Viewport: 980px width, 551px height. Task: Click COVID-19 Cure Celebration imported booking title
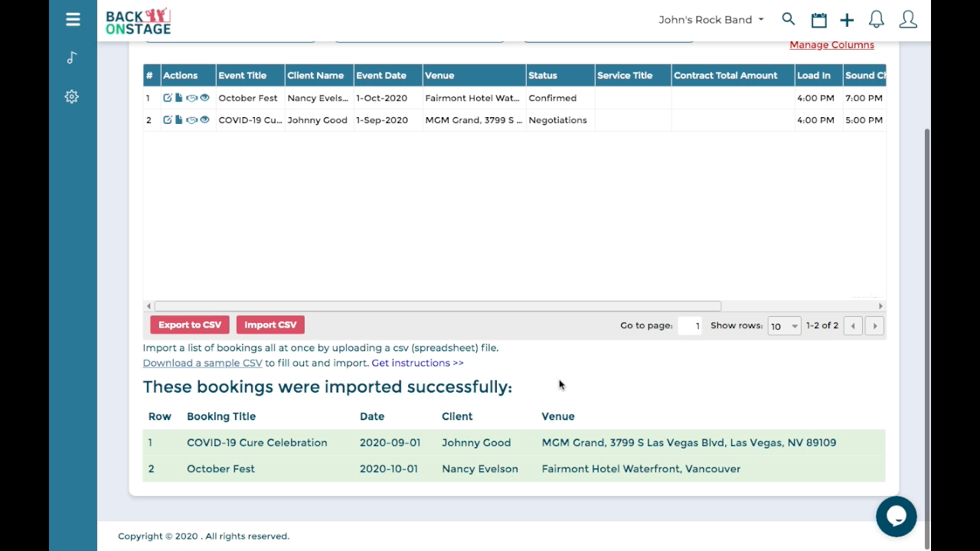pyautogui.click(x=256, y=442)
